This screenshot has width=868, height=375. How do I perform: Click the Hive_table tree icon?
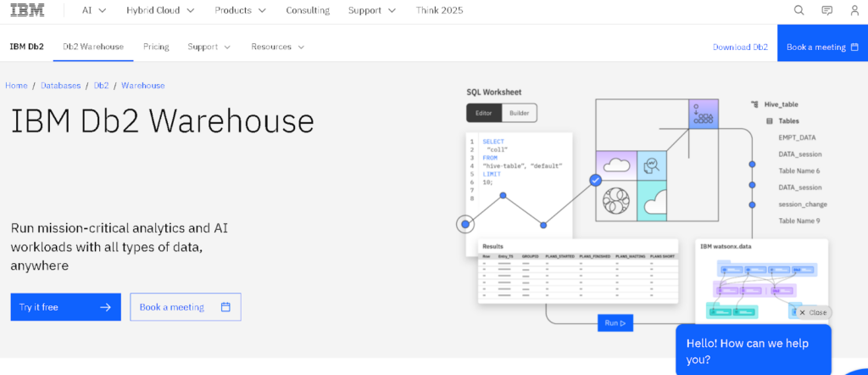coord(754,104)
